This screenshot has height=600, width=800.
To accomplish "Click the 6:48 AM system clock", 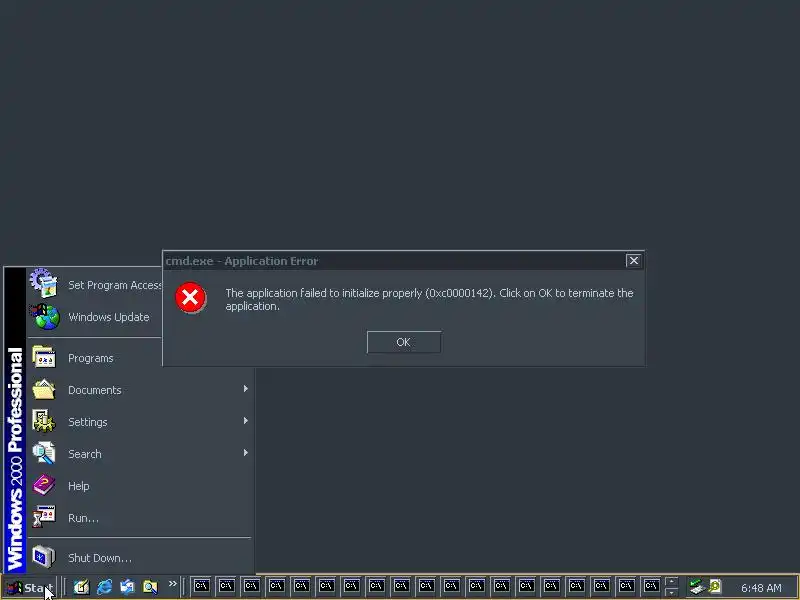I will point(761,588).
